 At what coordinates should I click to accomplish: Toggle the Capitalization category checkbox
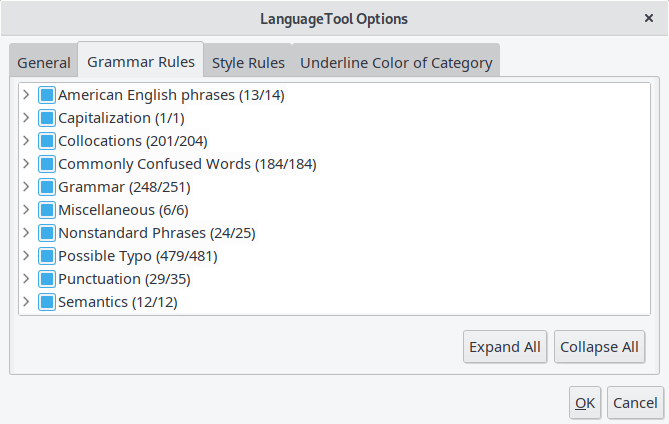[47, 118]
